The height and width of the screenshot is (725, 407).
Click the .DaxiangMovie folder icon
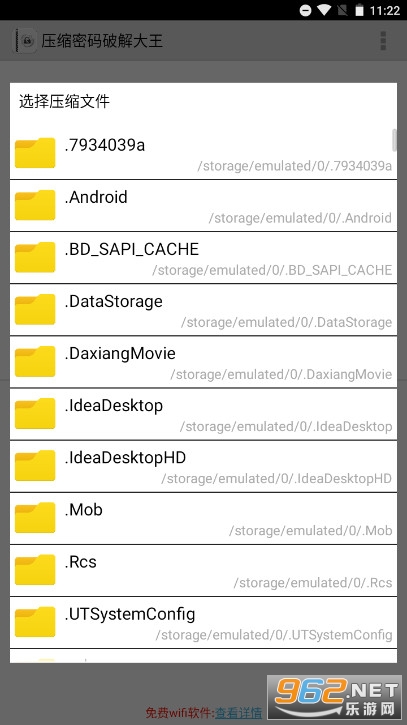[x=35, y=361]
